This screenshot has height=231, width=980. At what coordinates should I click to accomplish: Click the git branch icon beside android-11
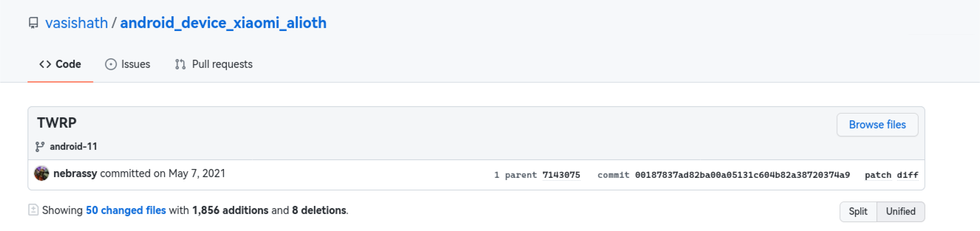pos(40,146)
